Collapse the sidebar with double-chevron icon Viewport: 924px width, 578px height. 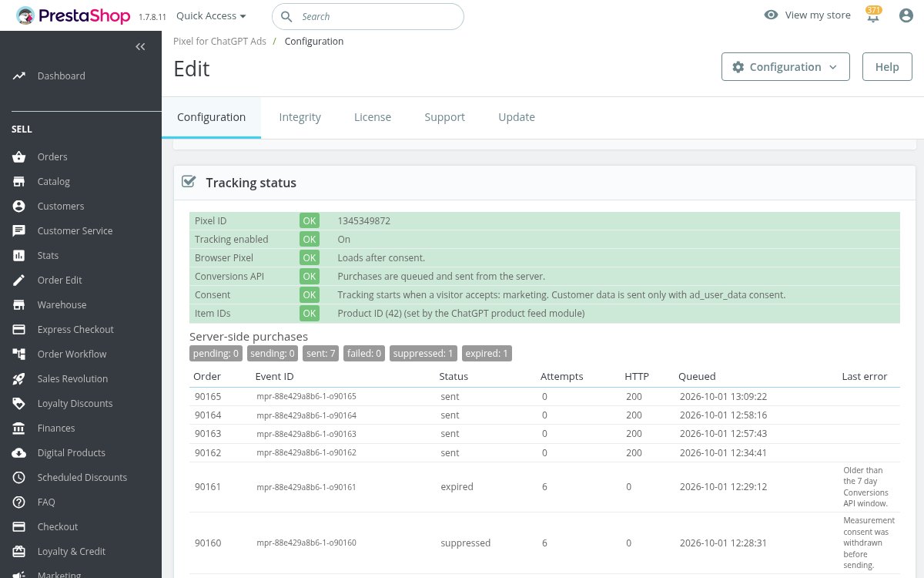point(140,47)
